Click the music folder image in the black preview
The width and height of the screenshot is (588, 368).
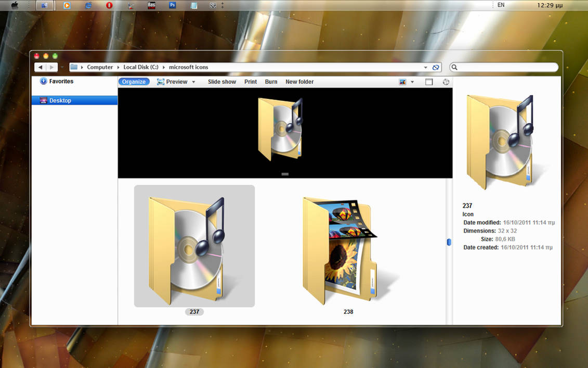[280, 129]
